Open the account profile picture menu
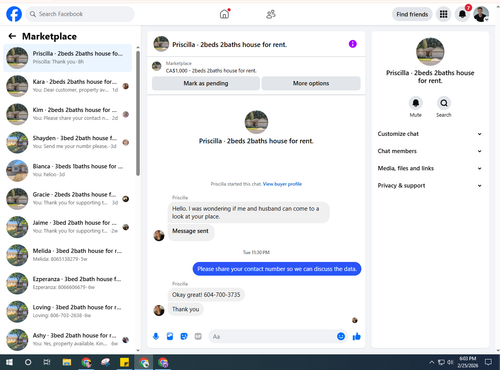Image resolution: width=500 pixels, height=370 pixels. tap(481, 14)
